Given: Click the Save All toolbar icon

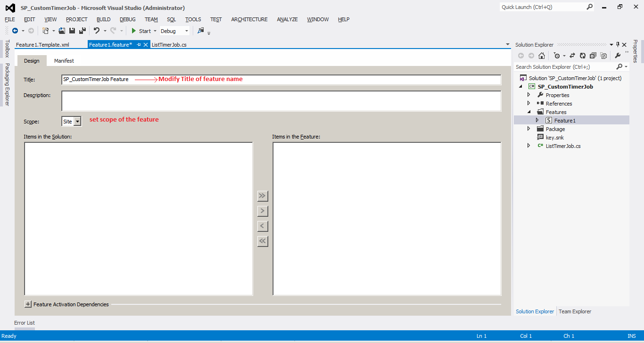Looking at the screenshot, I should coord(83,31).
